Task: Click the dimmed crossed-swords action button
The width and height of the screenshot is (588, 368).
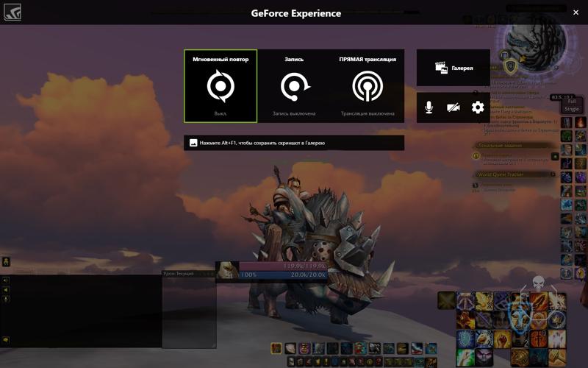Action: (446, 300)
